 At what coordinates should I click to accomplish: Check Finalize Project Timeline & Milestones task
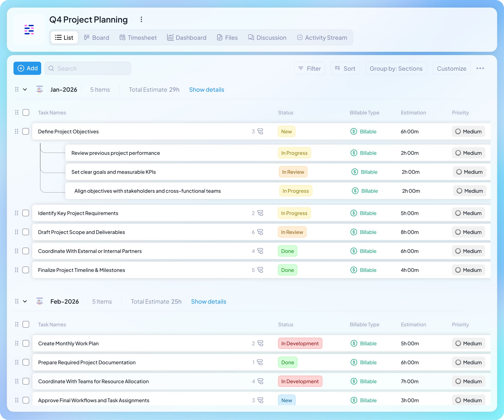pyautogui.click(x=26, y=270)
